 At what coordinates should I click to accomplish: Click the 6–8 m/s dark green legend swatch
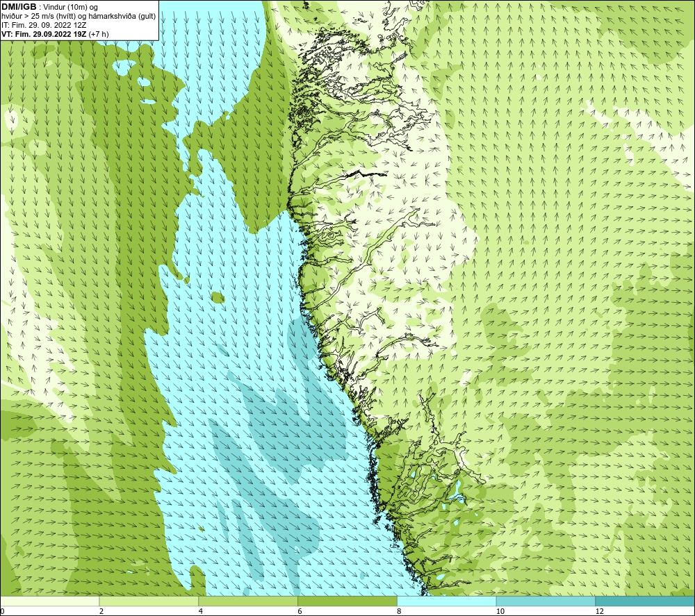pos(347,601)
